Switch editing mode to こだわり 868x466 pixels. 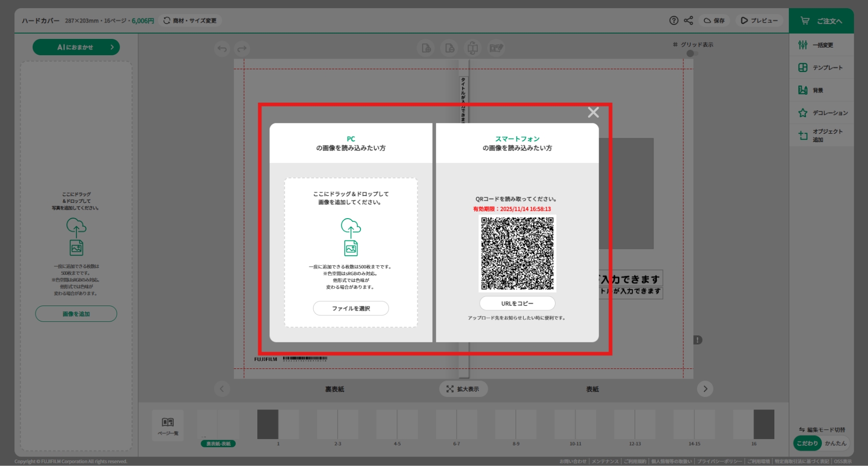click(x=807, y=443)
